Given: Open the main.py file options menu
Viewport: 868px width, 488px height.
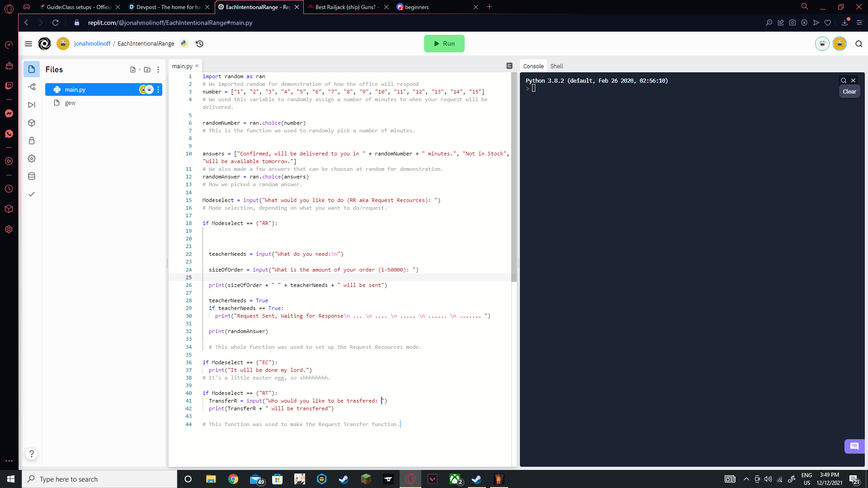Looking at the screenshot, I should pos(158,89).
